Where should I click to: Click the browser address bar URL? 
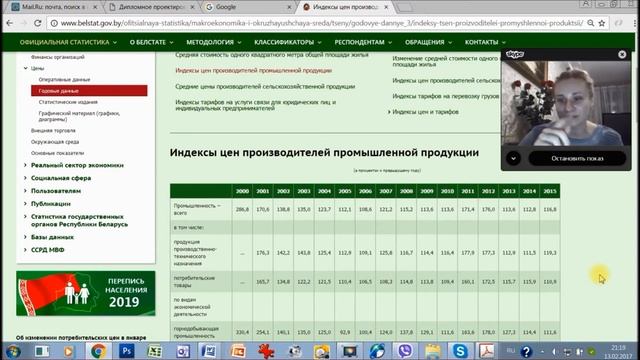pyautogui.click(x=322, y=23)
